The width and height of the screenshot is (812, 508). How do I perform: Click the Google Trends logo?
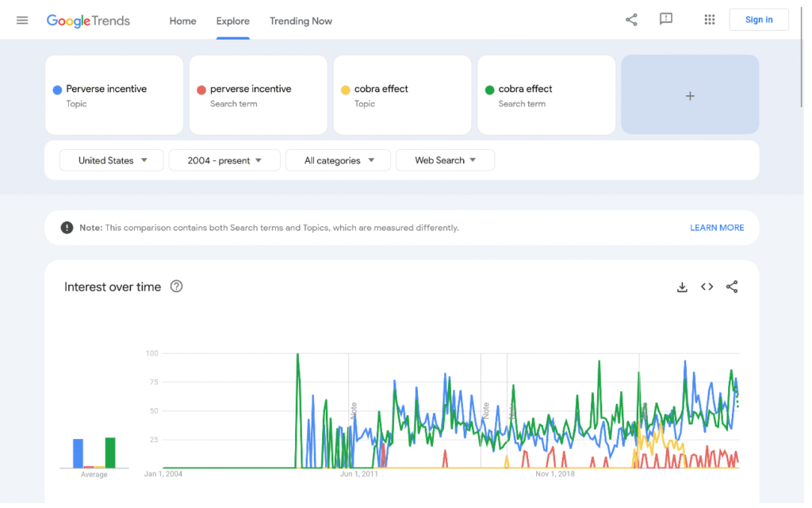click(88, 21)
